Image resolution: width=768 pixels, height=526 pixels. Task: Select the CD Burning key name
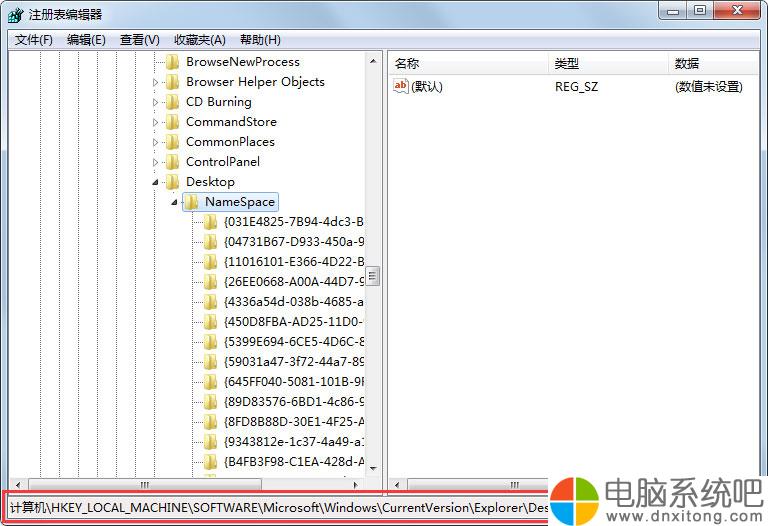point(219,102)
